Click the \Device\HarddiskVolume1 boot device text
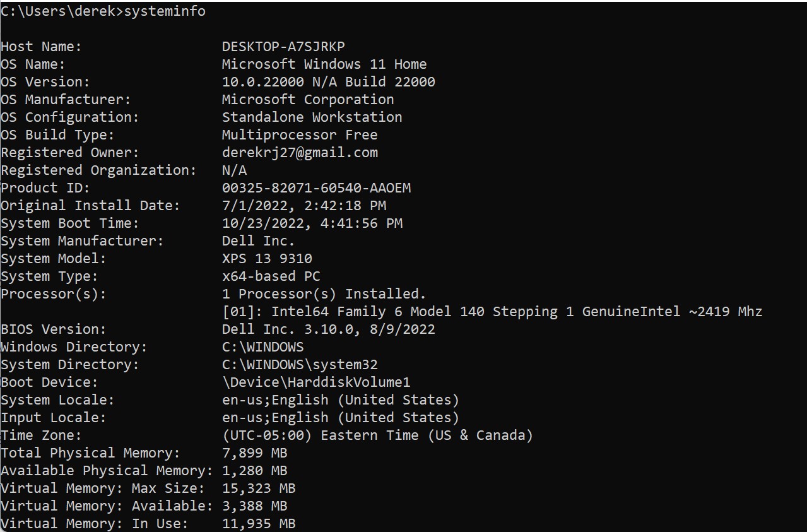Screen dimensions: 807x532 point(316,382)
